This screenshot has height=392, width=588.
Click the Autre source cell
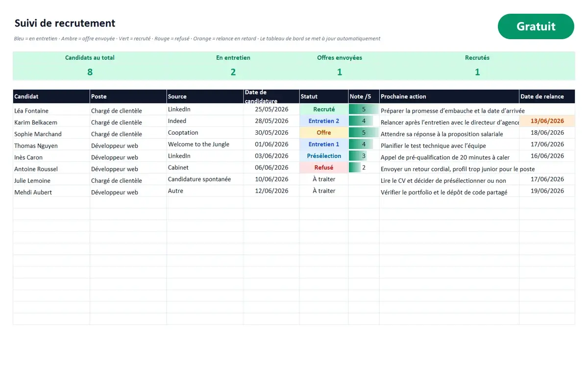205,191
